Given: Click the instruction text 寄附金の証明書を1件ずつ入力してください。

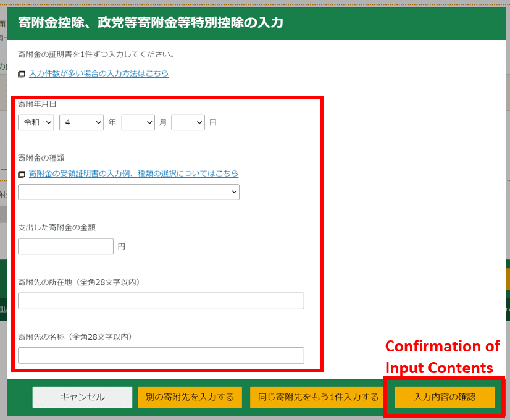Looking at the screenshot, I should tap(96, 54).
